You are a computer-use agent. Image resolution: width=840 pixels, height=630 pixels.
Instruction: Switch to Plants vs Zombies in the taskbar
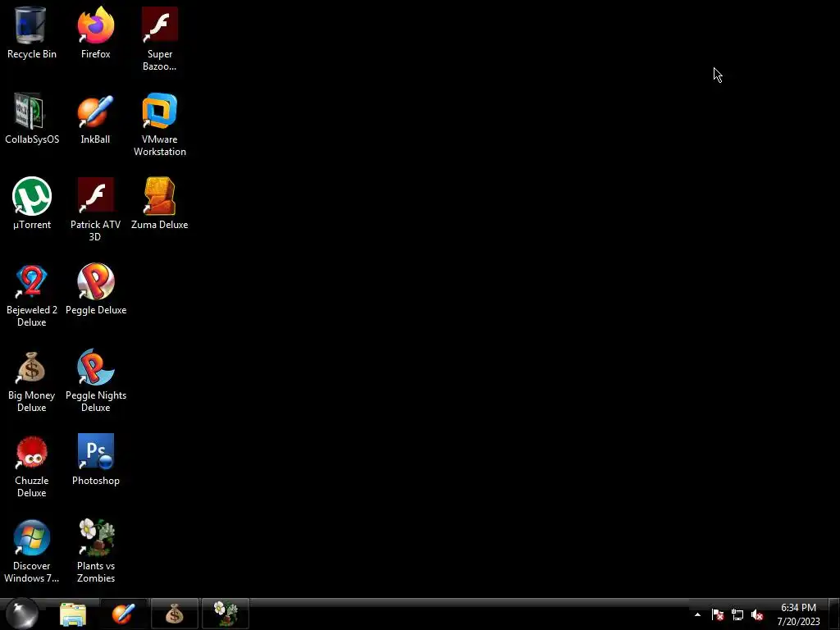pyautogui.click(x=226, y=614)
